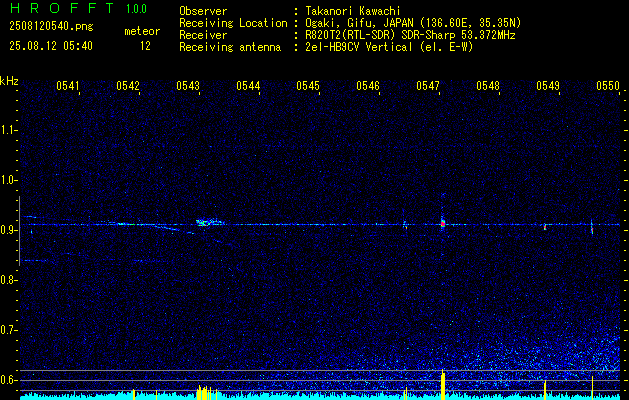
Task: Click the tallest yellow power bar after 0547
Action: tap(442, 384)
